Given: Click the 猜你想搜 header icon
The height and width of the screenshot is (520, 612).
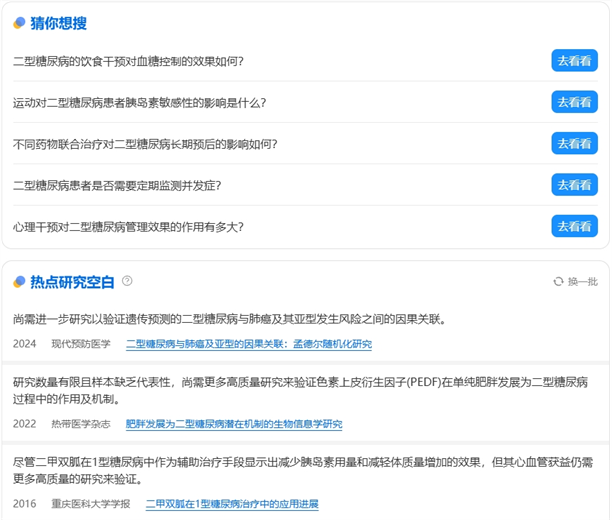Looking at the screenshot, I should tap(19, 23).
